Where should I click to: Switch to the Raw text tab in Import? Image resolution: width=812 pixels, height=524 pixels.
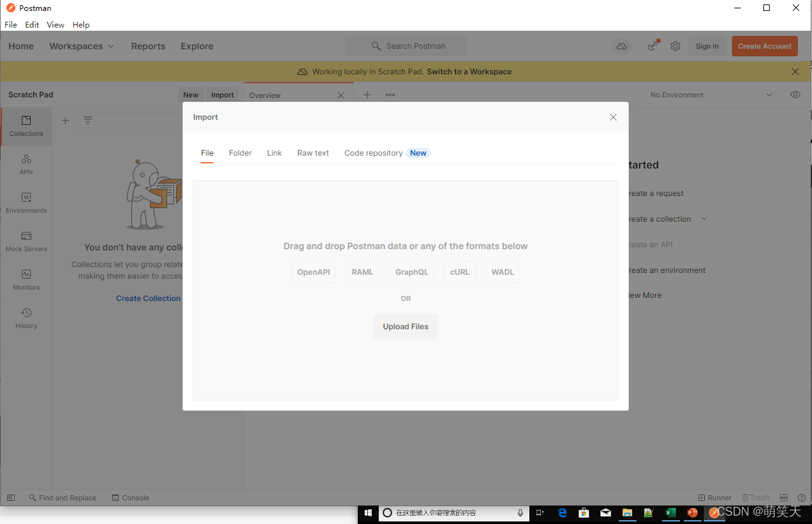click(x=313, y=153)
